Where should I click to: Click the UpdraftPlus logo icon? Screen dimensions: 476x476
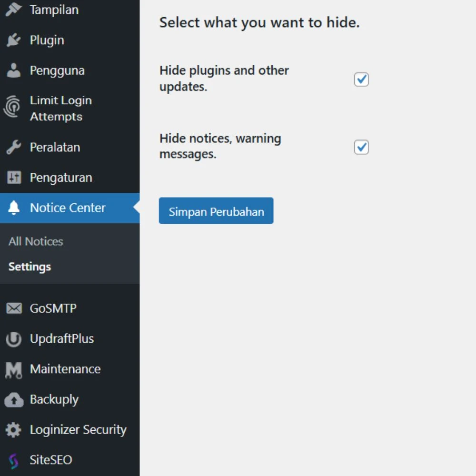pos(14,339)
